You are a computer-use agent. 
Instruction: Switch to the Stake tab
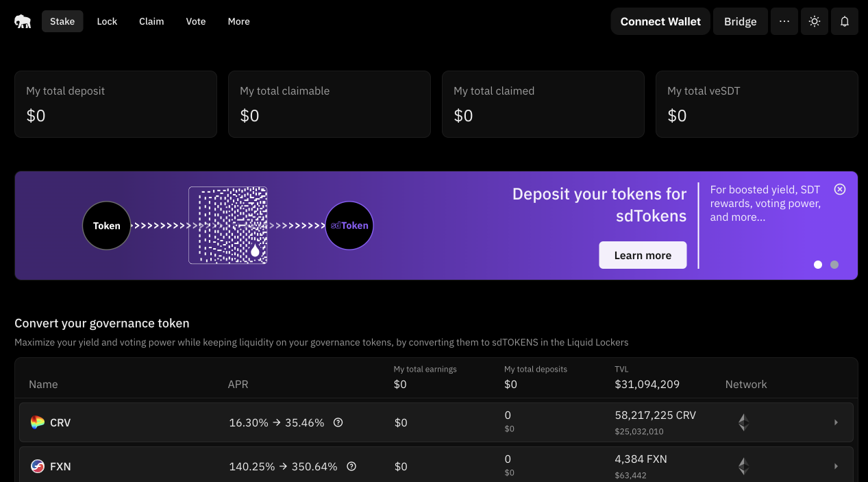coord(62,21)
